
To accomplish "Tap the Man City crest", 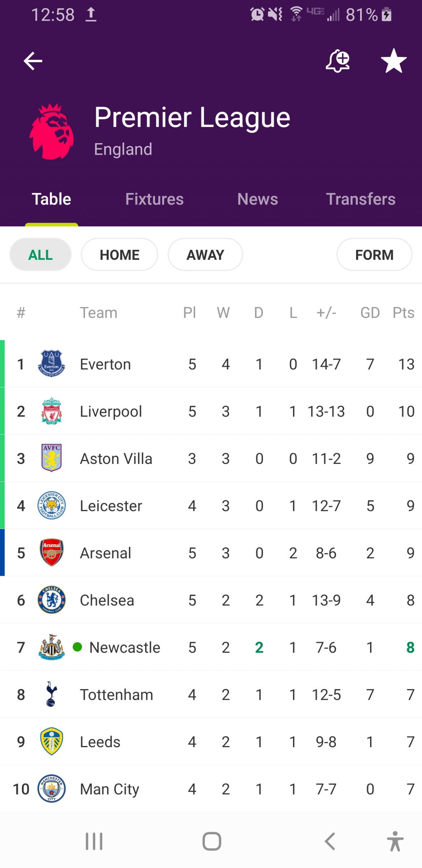I will tap(52, 788).
